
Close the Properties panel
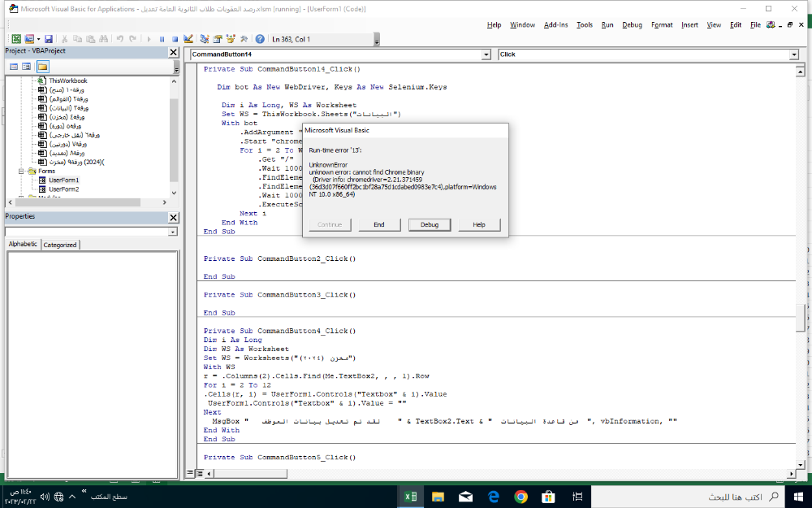(174, 217)
